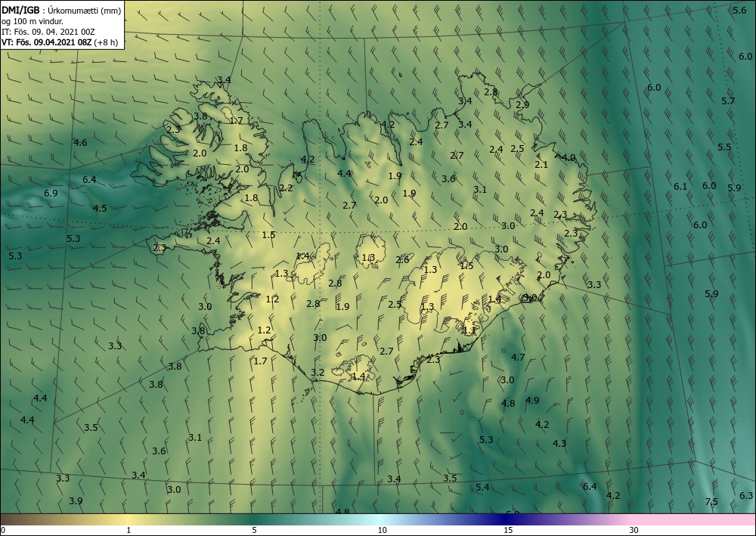The height and width of the screenshot is (536, 756).
Task: Click the 3.2 value on the south coast
Action: point(318,373)
